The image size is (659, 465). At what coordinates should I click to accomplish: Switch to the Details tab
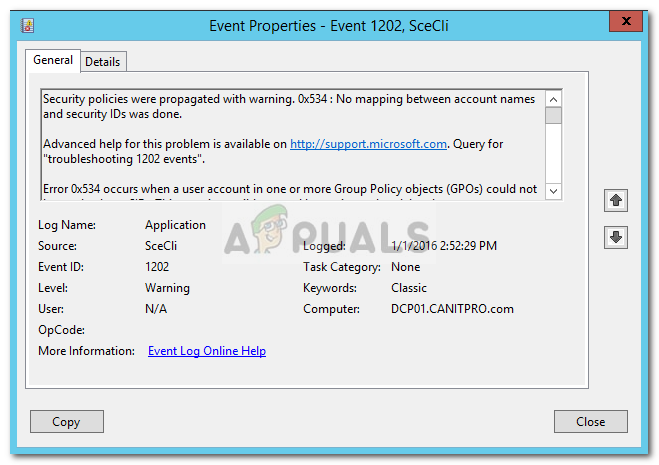tap(103, 62)
